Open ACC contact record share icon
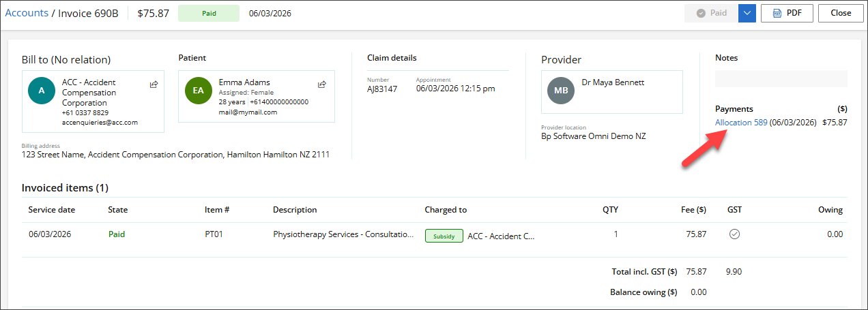This screenshot has height=310, width=868. [x=154, y=84]
